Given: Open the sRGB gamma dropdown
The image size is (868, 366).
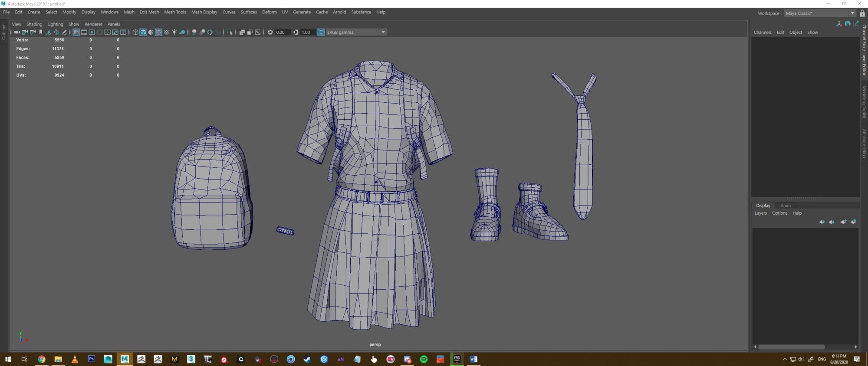Looking at the screenshot, I should (383, 32).
